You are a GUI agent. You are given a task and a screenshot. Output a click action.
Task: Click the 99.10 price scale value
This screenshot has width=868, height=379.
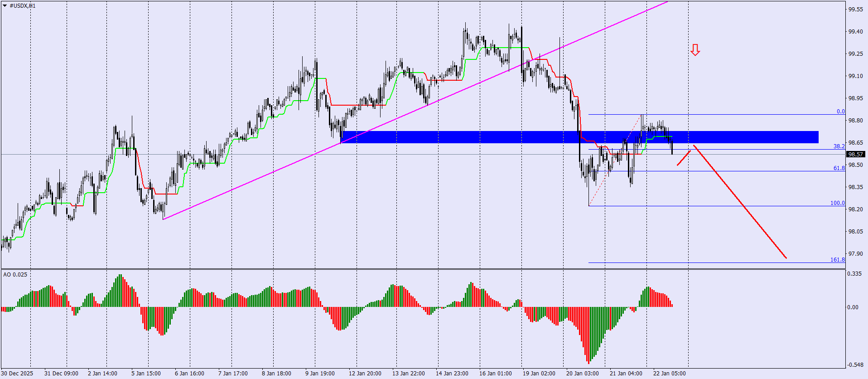coord(855,76)
